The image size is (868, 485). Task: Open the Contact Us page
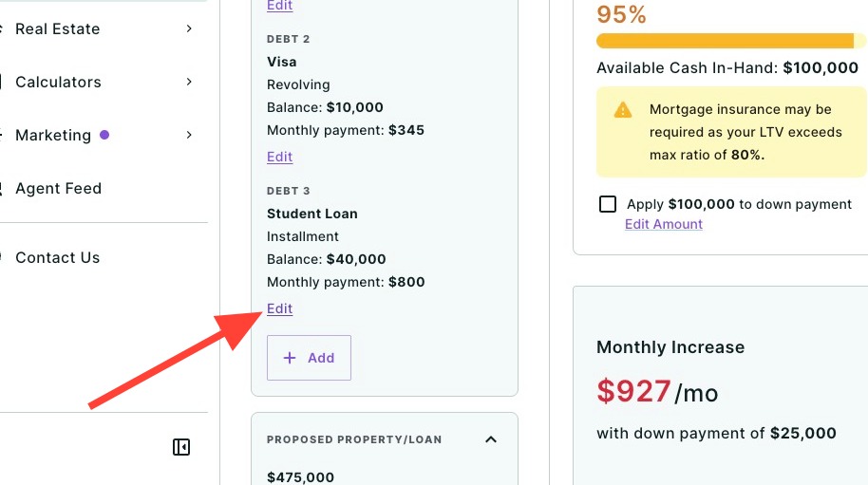click(58, 257)
